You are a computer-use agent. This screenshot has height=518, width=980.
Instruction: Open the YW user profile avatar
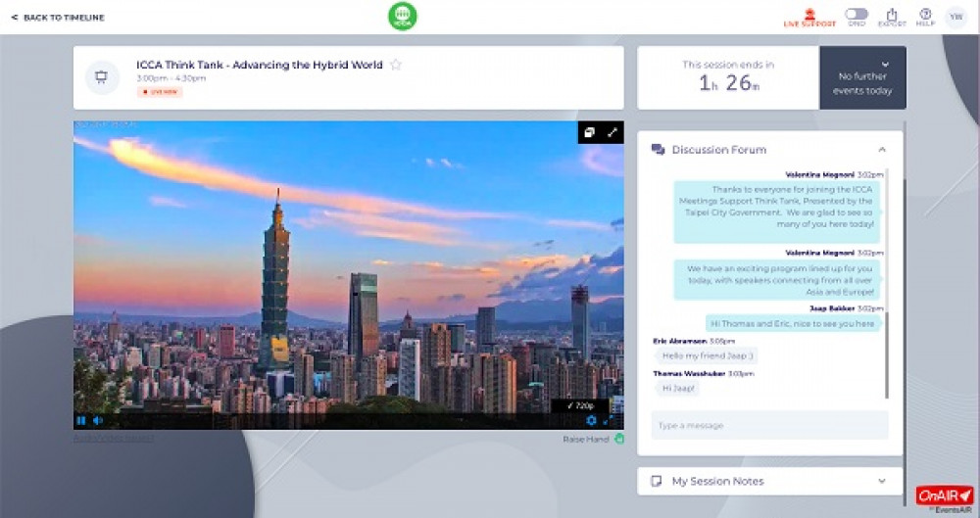[x=956, y=17]
